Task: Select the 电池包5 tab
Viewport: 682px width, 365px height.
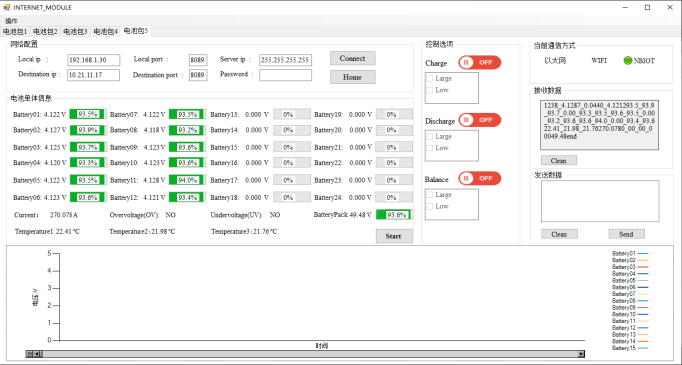Action: [136, 31]
